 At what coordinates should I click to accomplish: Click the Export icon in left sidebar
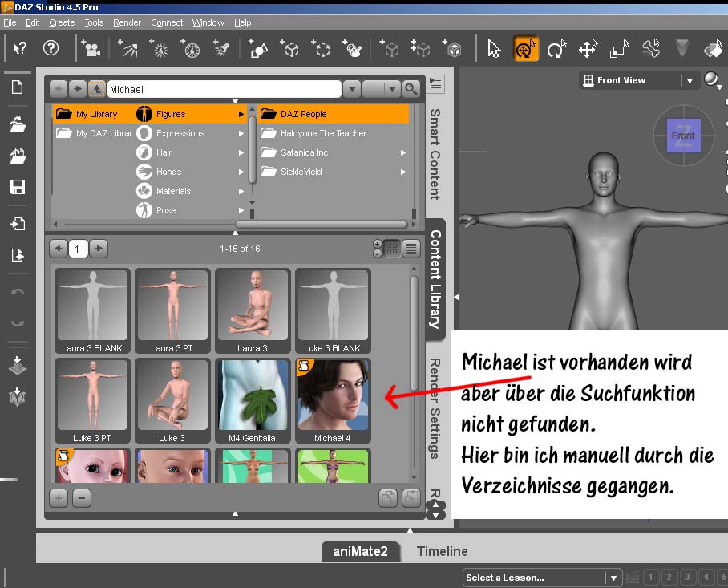coord(17,255)
